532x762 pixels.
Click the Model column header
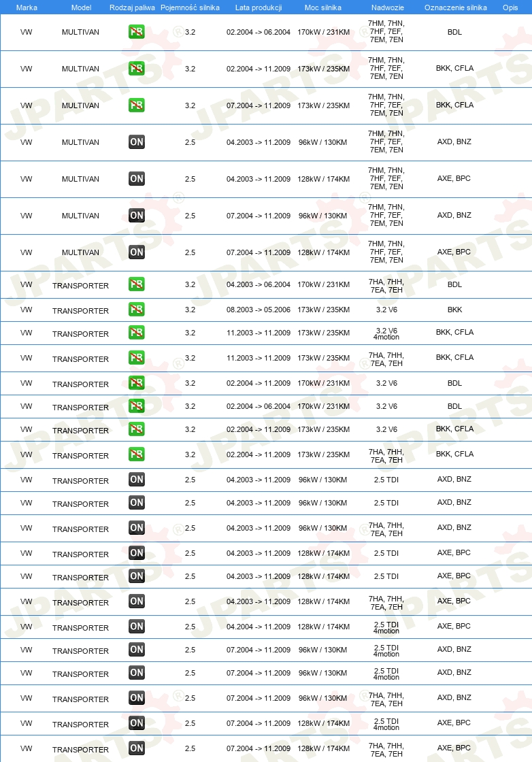coord(81,7)
